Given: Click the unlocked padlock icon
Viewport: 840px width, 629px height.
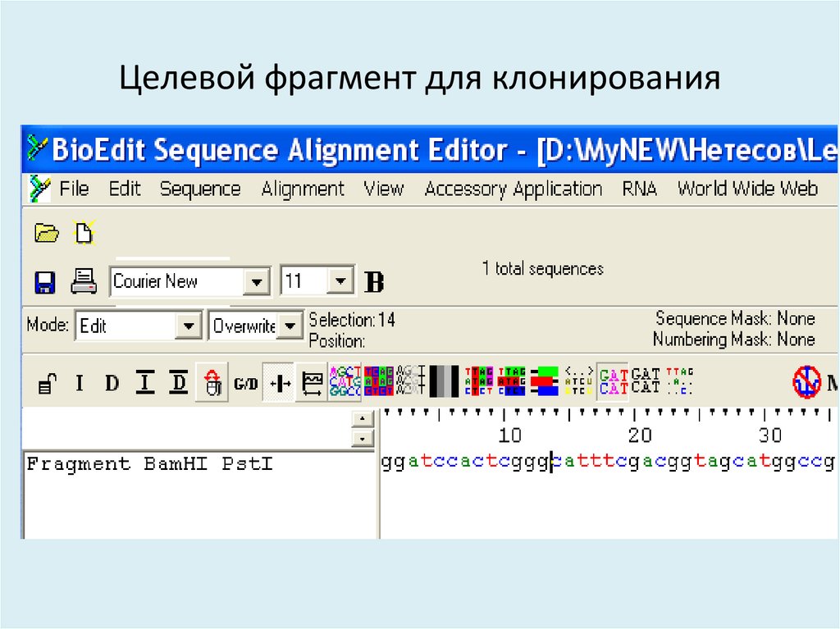Looking at the screenshot, I should point(47,384).
